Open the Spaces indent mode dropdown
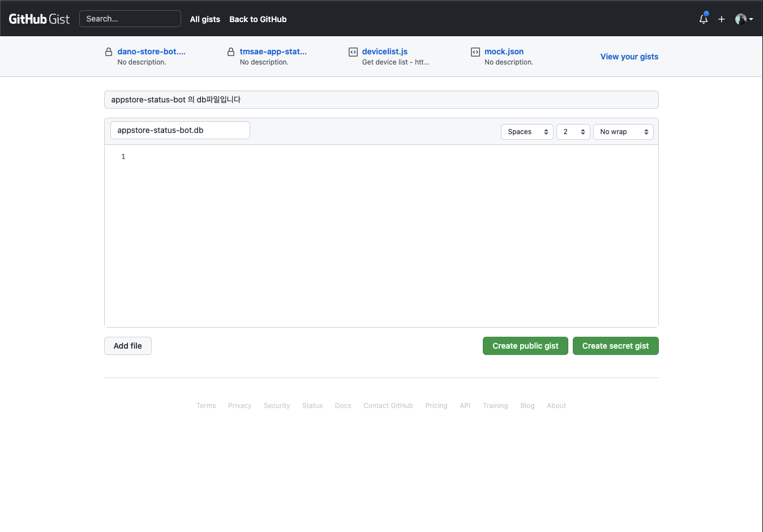 point(527,132)
